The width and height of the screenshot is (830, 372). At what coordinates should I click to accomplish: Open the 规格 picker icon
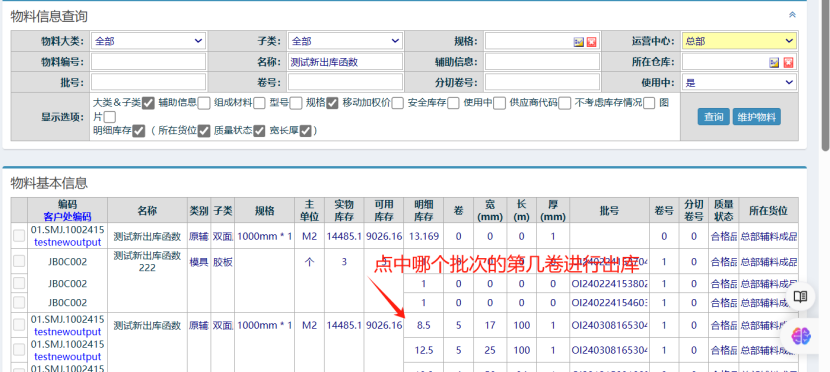[x=579, y=42]
